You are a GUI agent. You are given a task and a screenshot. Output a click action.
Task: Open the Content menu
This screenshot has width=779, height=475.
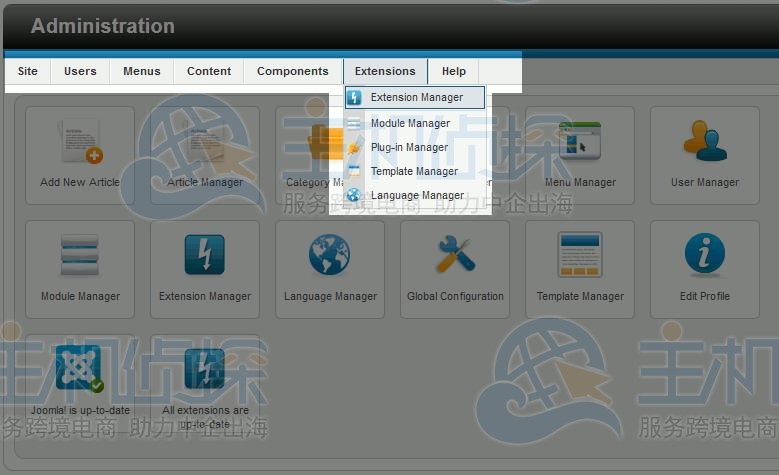coord(209,72)
